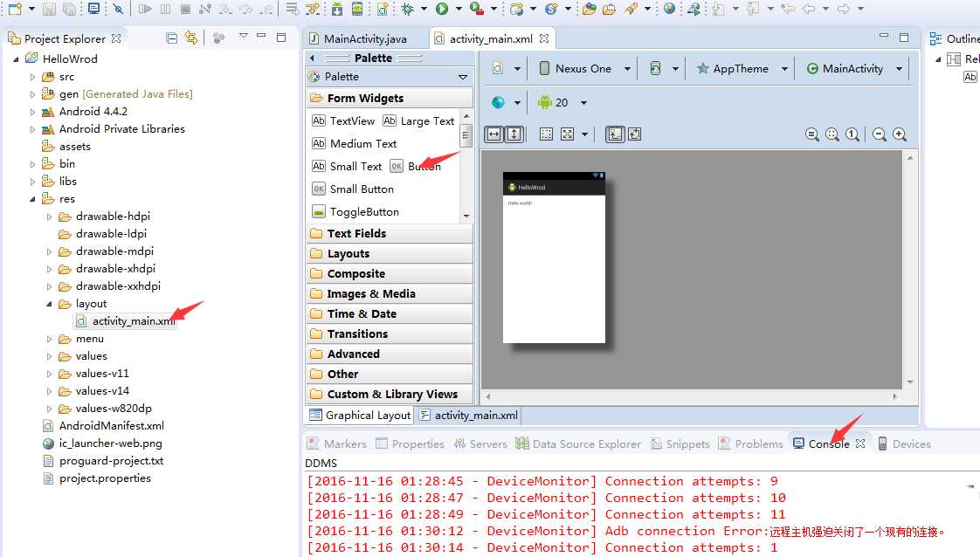Collapse the layout folder node
The height and width of the screenshot is (557, 980).
[49, 304]
